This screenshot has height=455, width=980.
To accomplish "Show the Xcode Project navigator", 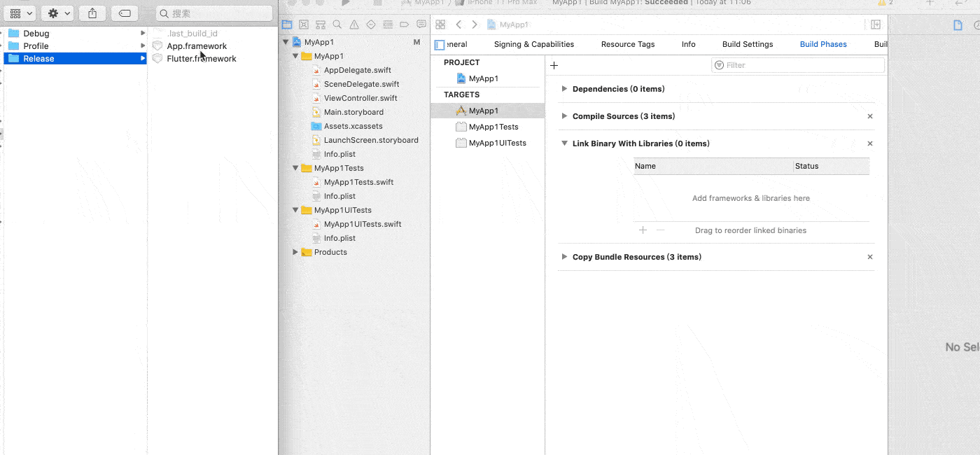I will pyautogui.click(x=287, y=24).
